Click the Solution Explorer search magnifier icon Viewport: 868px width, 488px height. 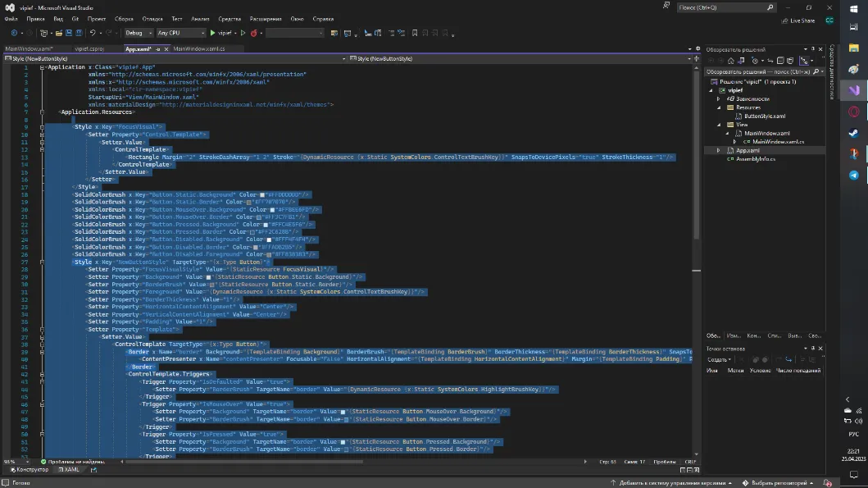(x=816, y=72)
